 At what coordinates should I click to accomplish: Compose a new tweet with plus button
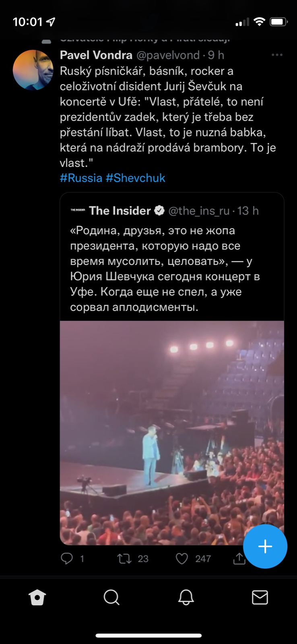tap(265, 546)
